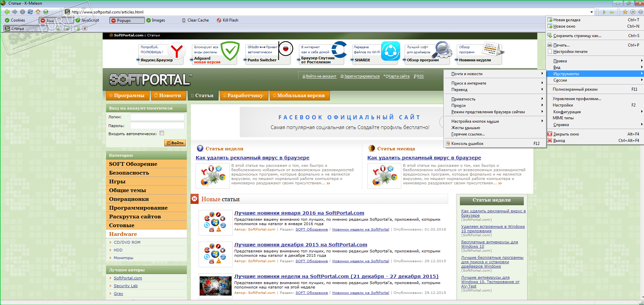This screenshot has width=644, height=305.
Task: Select 'Печать...' from the menu
Action: 595,45
